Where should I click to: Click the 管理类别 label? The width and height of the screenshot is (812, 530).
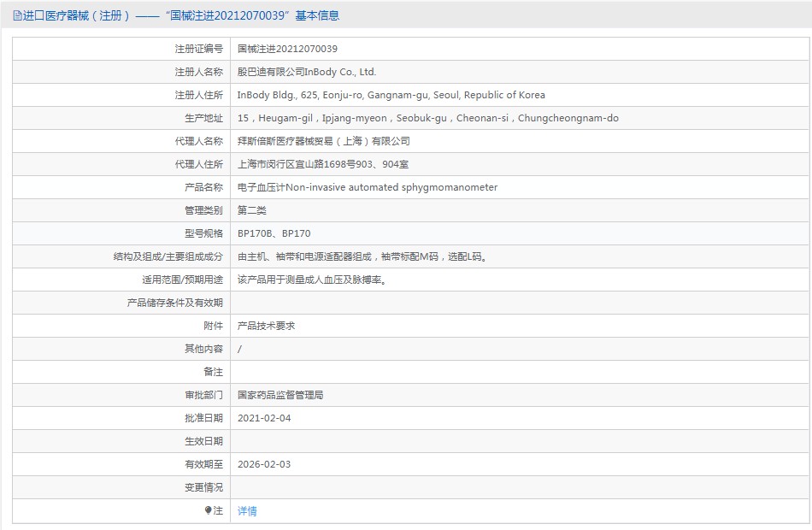coord(204,210)
